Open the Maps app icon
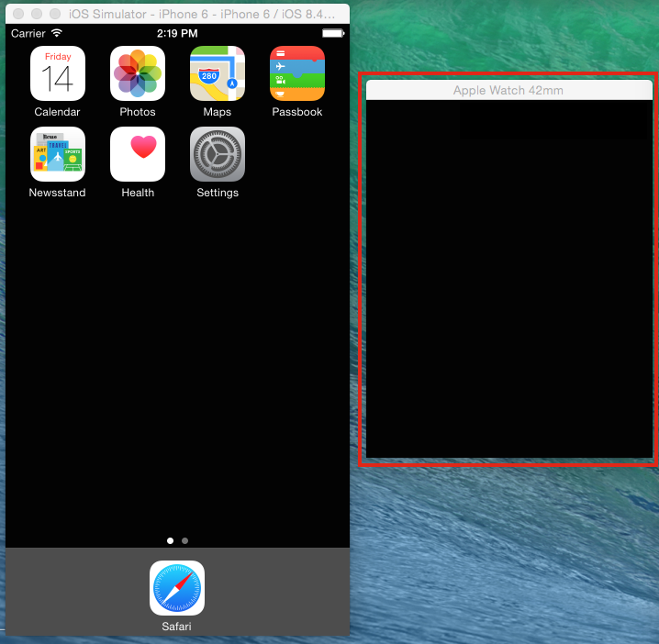This screenshot has width=659, height=644. coord(218,73)
